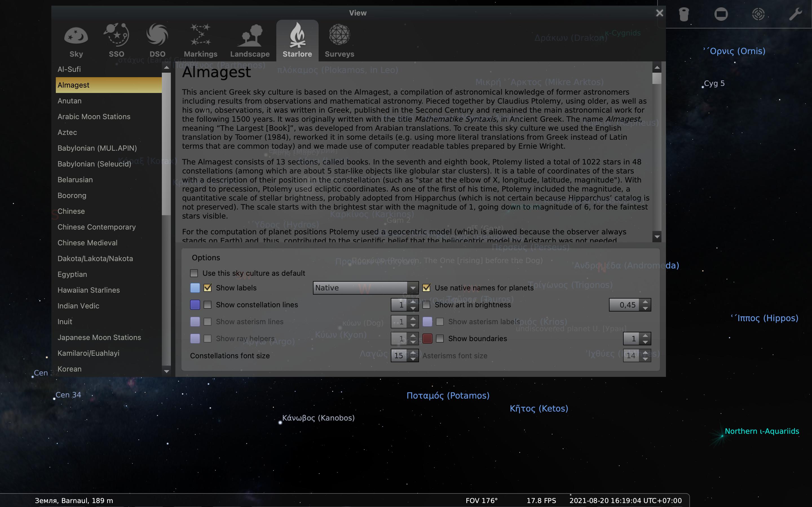Screen dimensions: 812x507
Task: Enable Use this sky culture as default
Action: [194, 273]
